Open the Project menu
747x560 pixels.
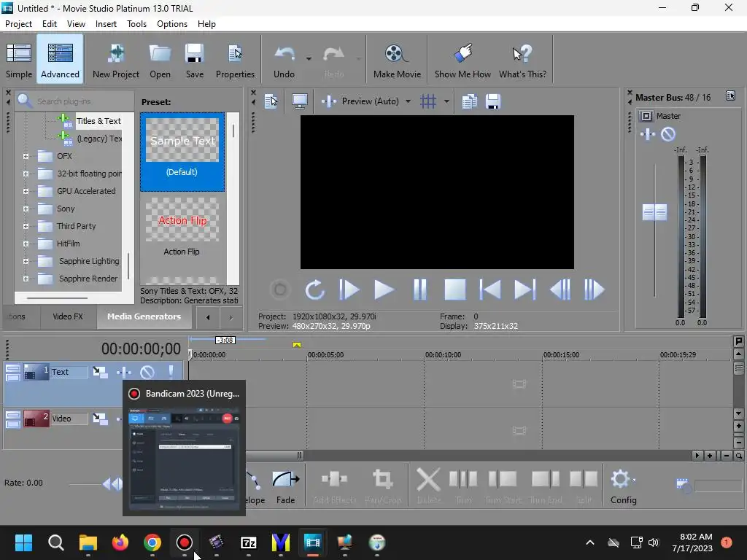point(18,24)
